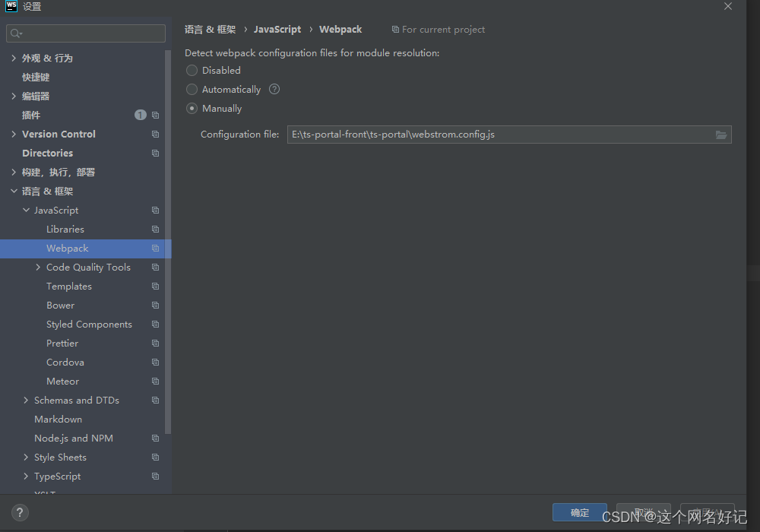Open the Meteor settings page

(62, 382)
